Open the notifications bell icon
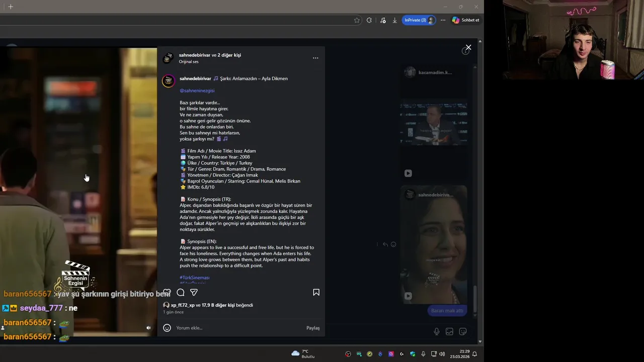 point(474,354)
